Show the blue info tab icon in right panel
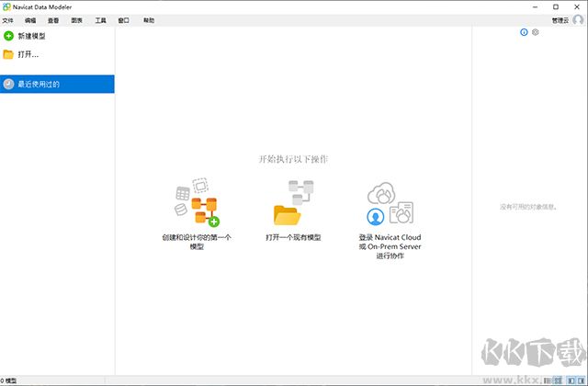Viewport: 588px width, 386px height. (x=524, y=32)
